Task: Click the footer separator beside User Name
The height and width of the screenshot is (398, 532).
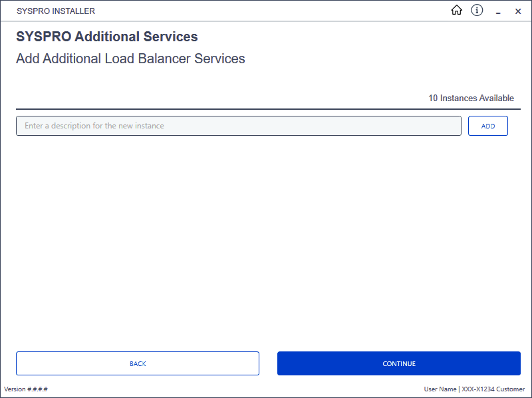Action: 459,389
